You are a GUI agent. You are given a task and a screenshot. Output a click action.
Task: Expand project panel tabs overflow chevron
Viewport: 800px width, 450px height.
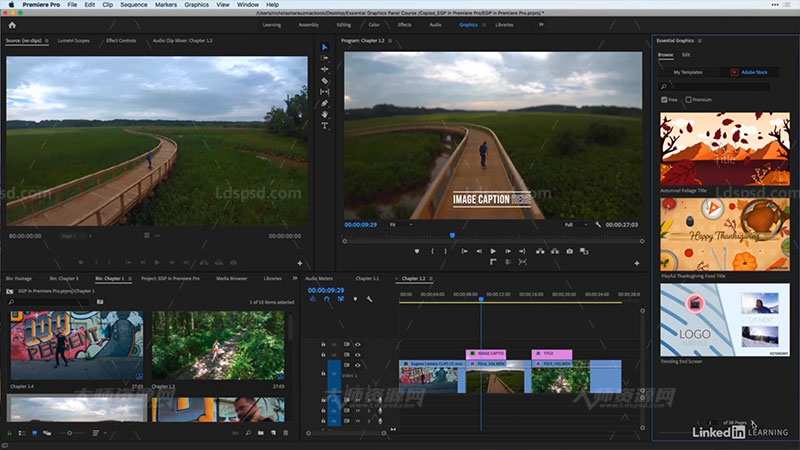(x=295, y=278)
